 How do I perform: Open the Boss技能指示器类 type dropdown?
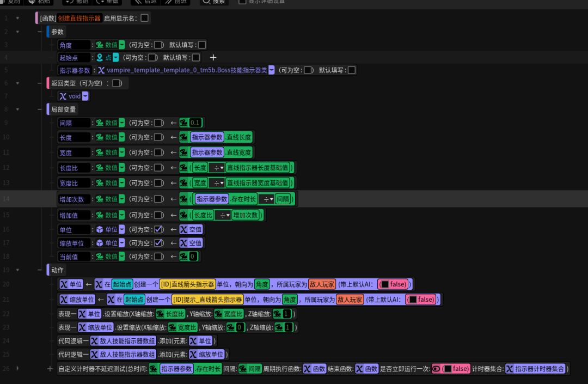coord(272,70)
